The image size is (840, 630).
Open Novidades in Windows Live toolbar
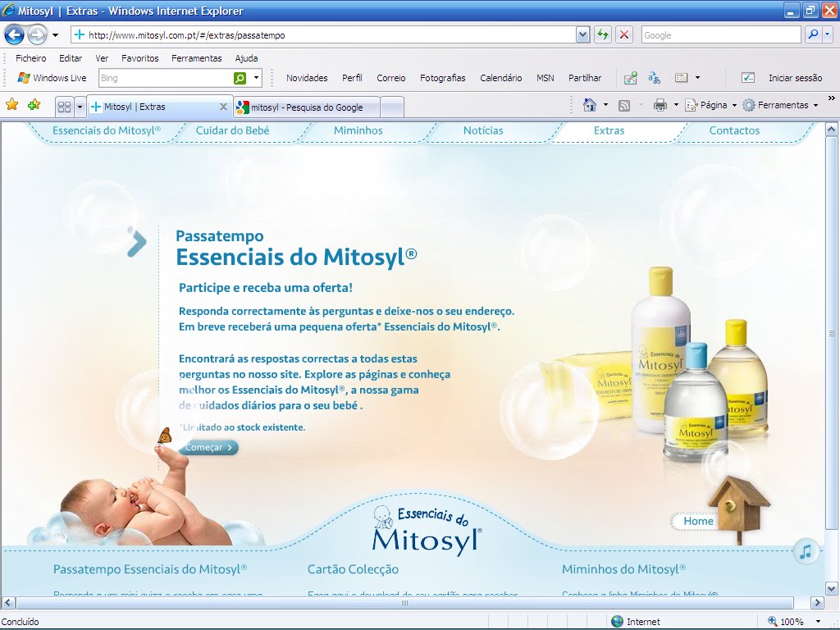pyautogui.click(x=307, y=78)
